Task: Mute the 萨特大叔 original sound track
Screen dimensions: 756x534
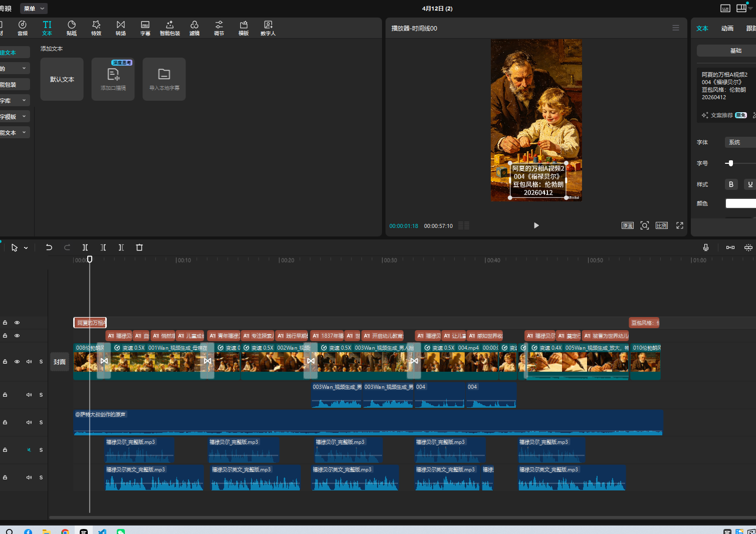Action: pyautogui.click(x=29, y=422)
